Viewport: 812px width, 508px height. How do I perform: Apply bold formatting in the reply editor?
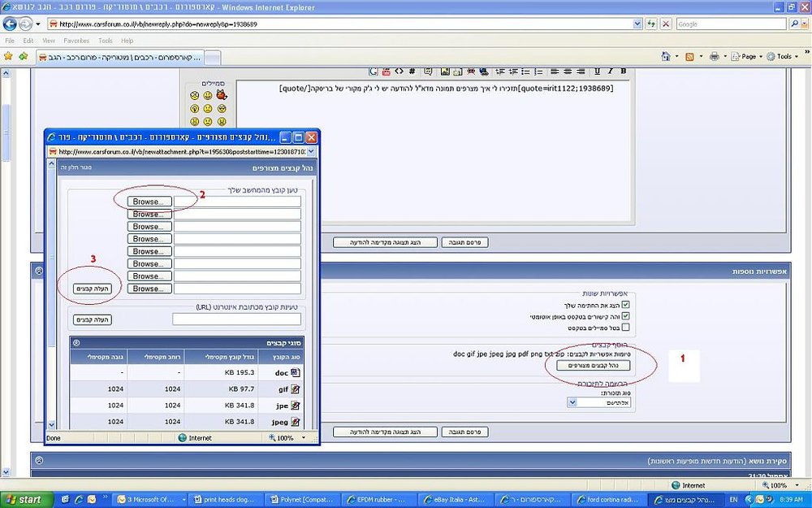click(x=623, y=72)
